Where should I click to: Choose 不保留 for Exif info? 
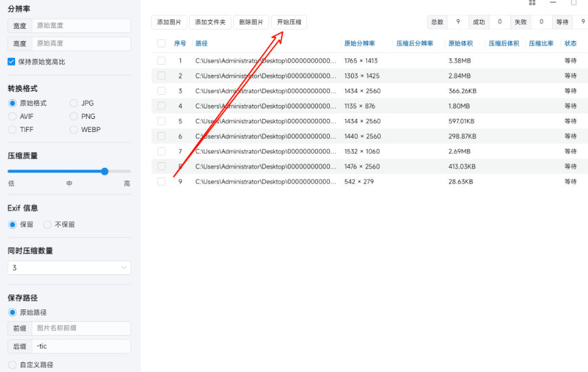coord(48,224)
